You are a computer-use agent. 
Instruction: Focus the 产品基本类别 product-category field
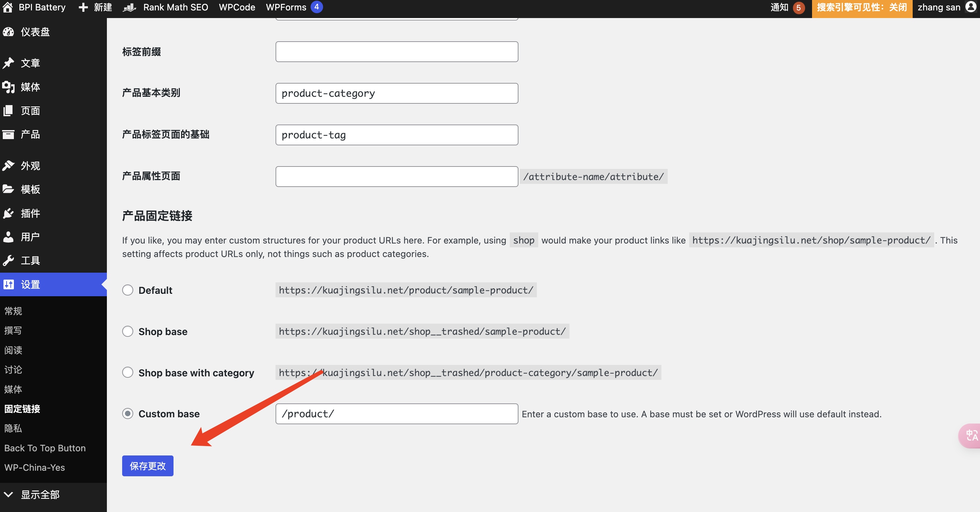(x=396, y=93)
